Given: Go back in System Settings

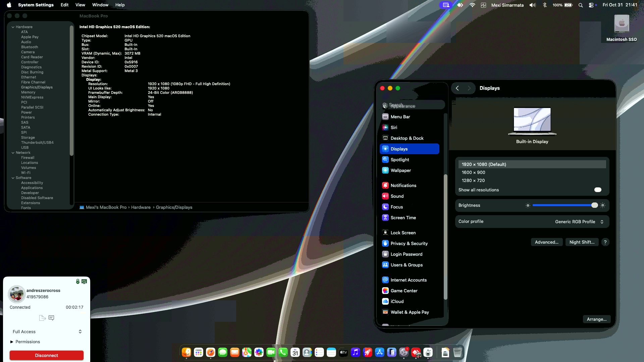Looking at the screenshot, I should coord(457,88).
